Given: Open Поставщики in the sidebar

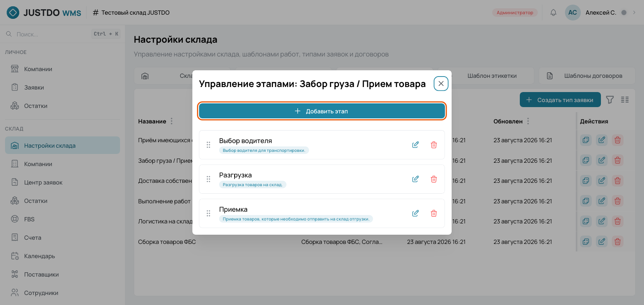Looking at the screenshot, I should [x=63, y=274].
